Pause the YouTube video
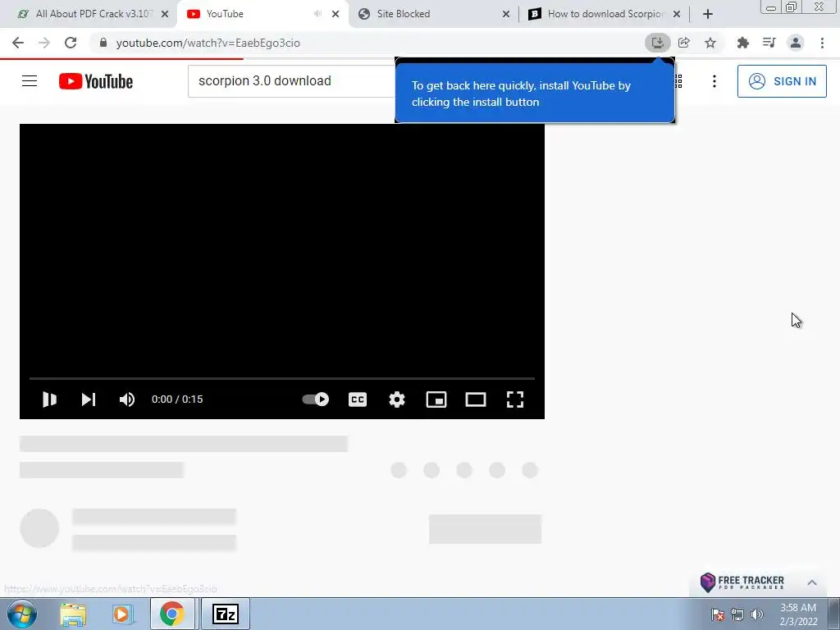Image resolution: width=840 pixels, height=630 pixels. coord(49,399)
